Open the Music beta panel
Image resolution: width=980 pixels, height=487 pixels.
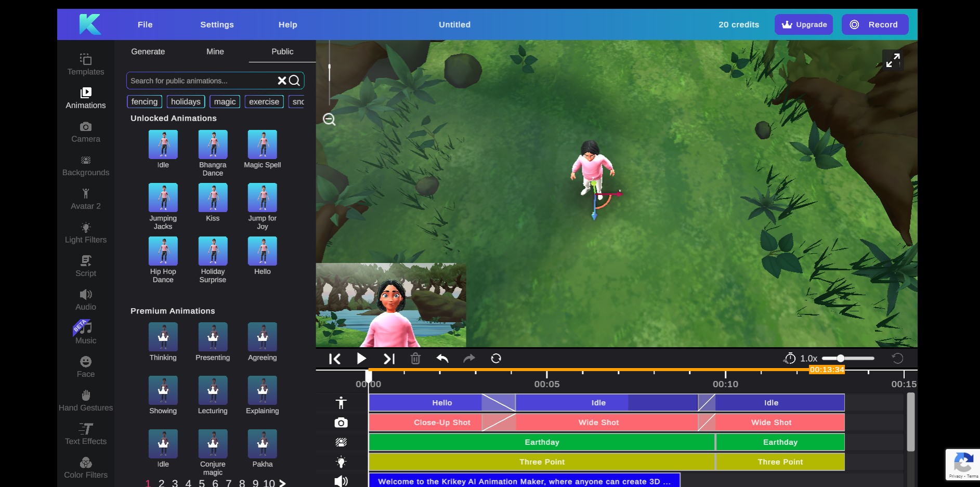point(86,333)
